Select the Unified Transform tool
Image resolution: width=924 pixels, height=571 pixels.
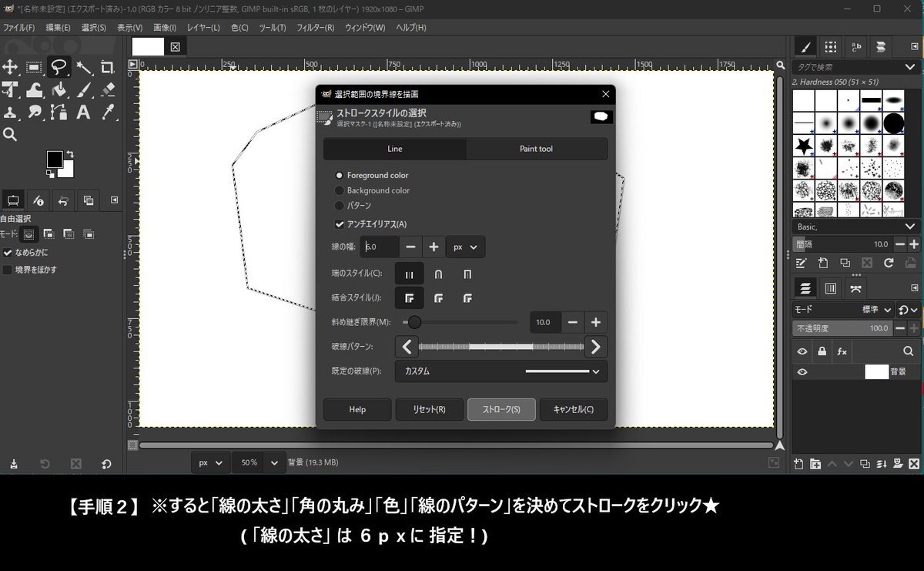click(10, 90)
